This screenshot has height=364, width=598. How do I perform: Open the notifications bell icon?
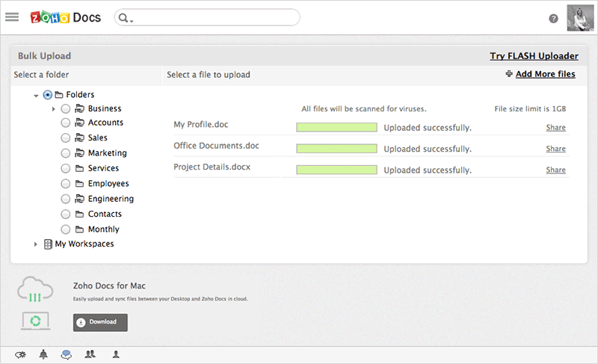coord(43,354)
